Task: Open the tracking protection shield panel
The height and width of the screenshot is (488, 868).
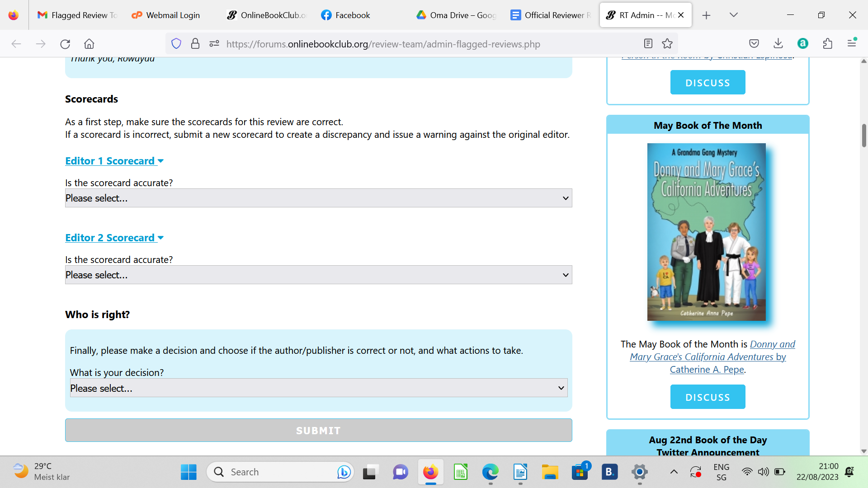Action: [176, 44]
